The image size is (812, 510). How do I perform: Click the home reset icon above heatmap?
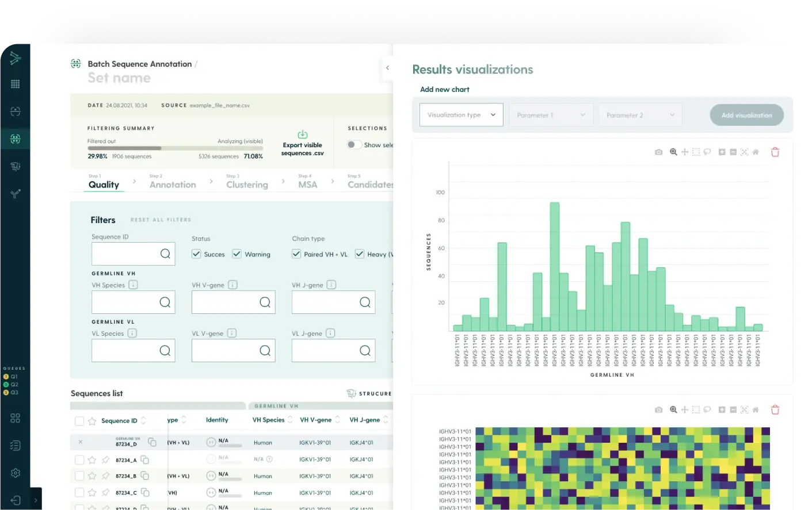click(x=756, y=410)
